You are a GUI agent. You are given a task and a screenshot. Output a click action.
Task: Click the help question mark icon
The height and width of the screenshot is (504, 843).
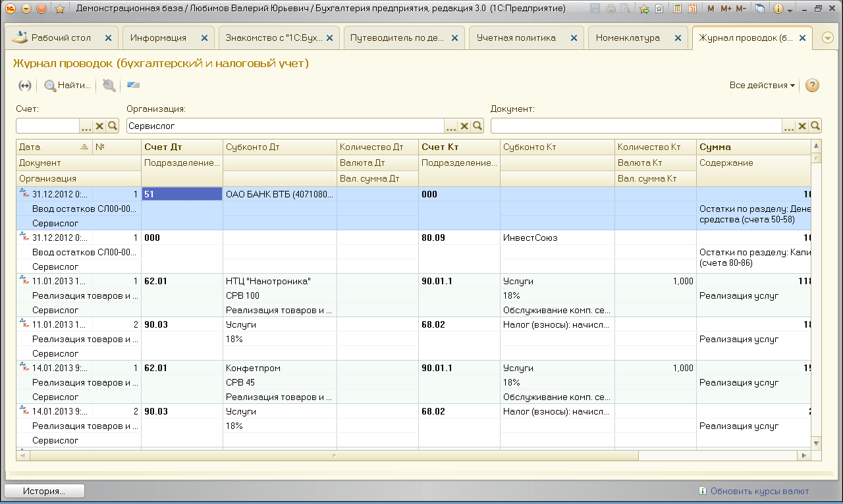[x=812, y=86]
